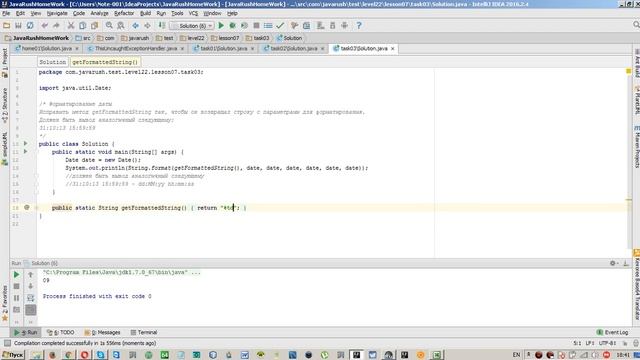Hide the Run tool window
The image size is (640, 360).
626,263
